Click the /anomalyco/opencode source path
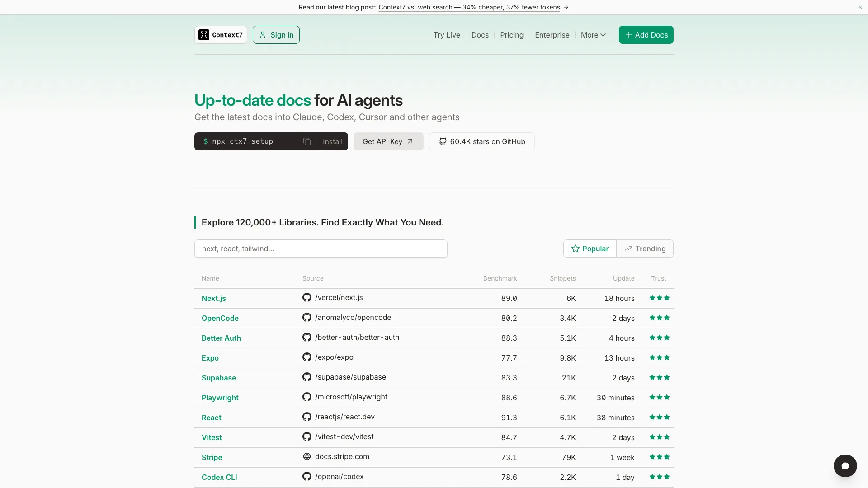Screen dimensions: 868x488 (x=353, y=317)
